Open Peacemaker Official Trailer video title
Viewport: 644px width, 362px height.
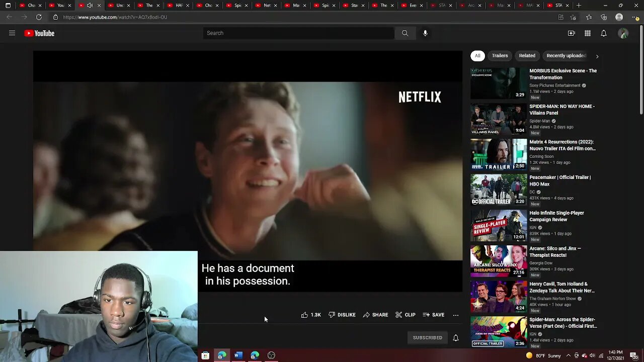[560, 180]
